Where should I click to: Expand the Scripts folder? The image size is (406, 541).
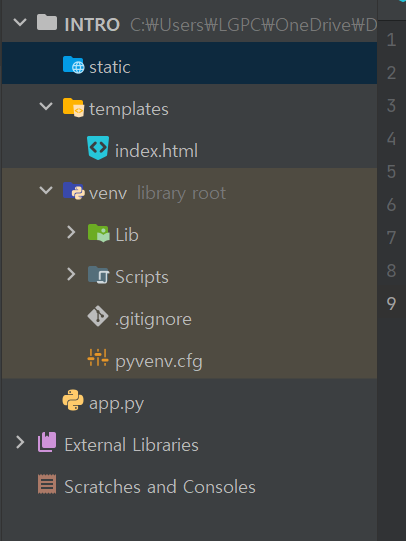tap(71, 274)
